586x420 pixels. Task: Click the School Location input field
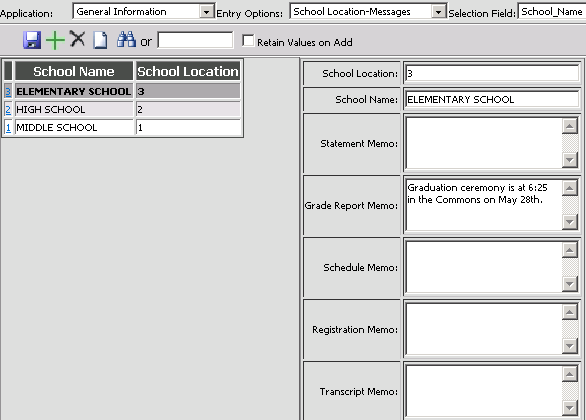coord(492,73)
